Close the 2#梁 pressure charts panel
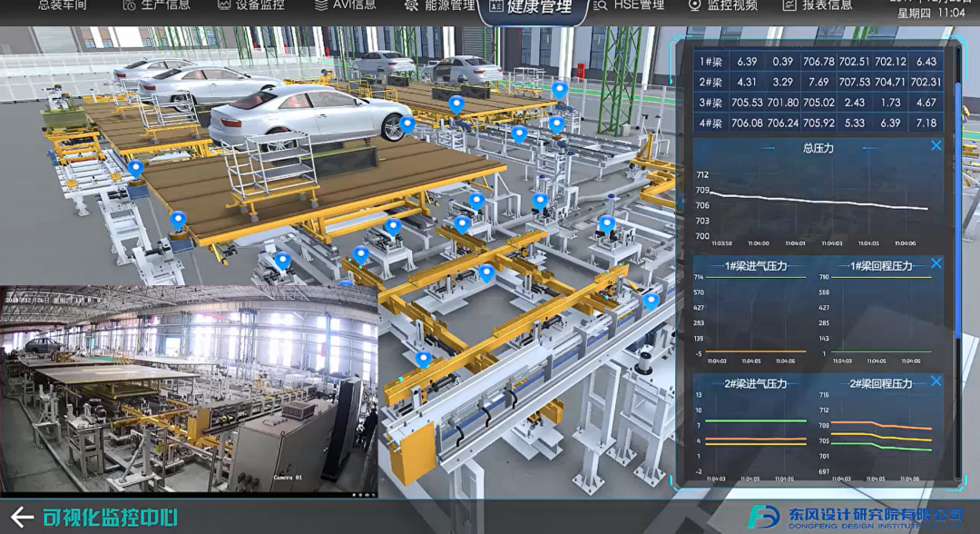Image resolution: width=980 pixels, height=534 pixels. click(936, 381)
